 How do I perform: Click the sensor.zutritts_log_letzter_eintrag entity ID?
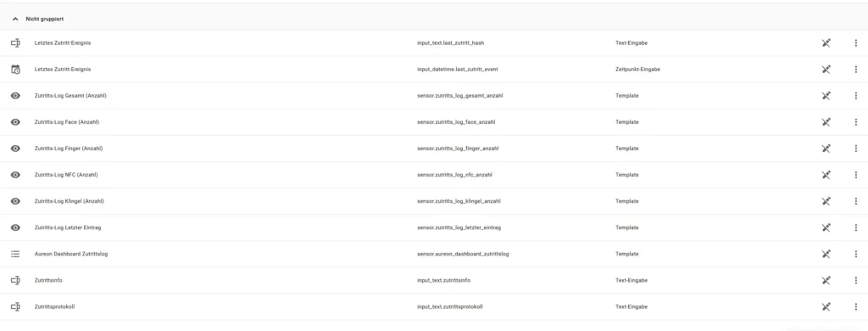coord(459,227)
